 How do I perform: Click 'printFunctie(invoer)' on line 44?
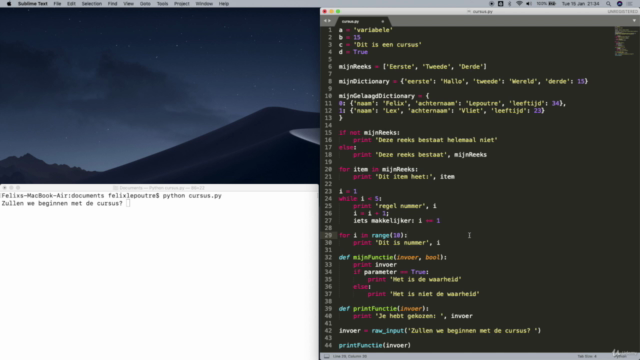pyautogui.click(x=375, y=346)
